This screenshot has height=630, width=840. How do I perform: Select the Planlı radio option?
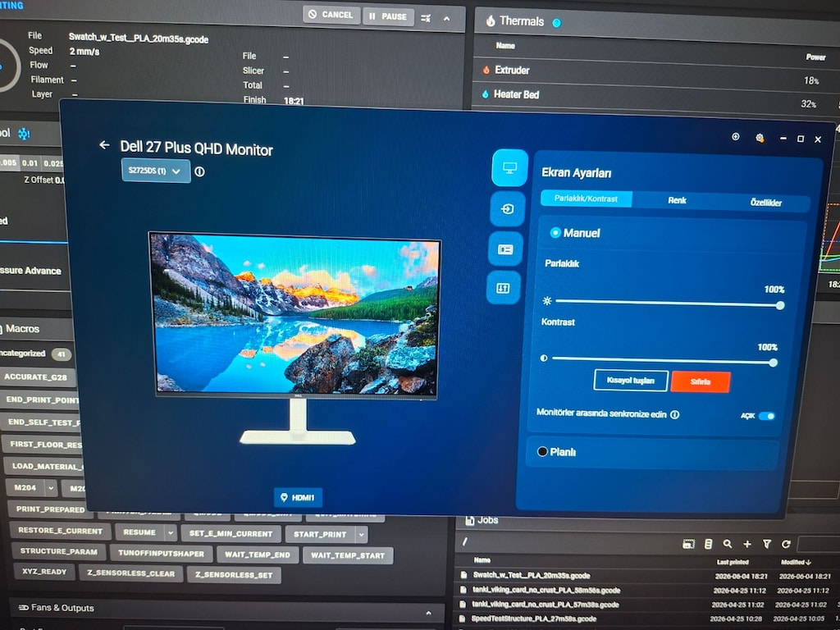pyautogui.click(x=542, y=451)
